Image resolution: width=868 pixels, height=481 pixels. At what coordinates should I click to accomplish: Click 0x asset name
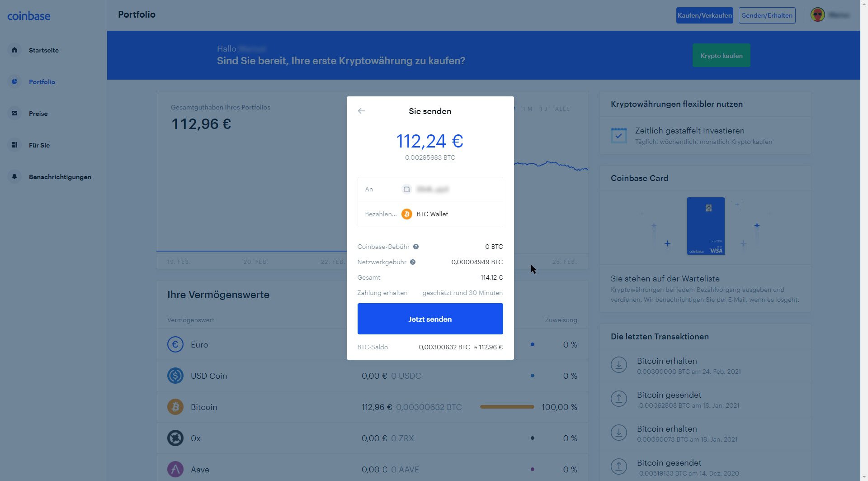(195, 438)
